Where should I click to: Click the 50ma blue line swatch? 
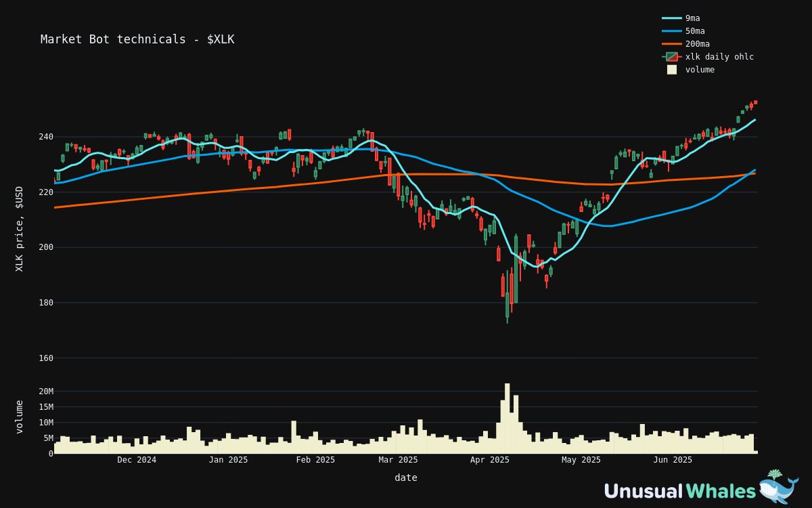click(x=672, y=31)
